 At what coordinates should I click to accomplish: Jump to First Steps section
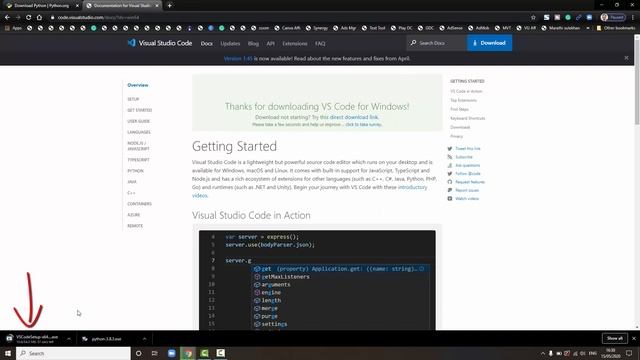click(459, 109)
